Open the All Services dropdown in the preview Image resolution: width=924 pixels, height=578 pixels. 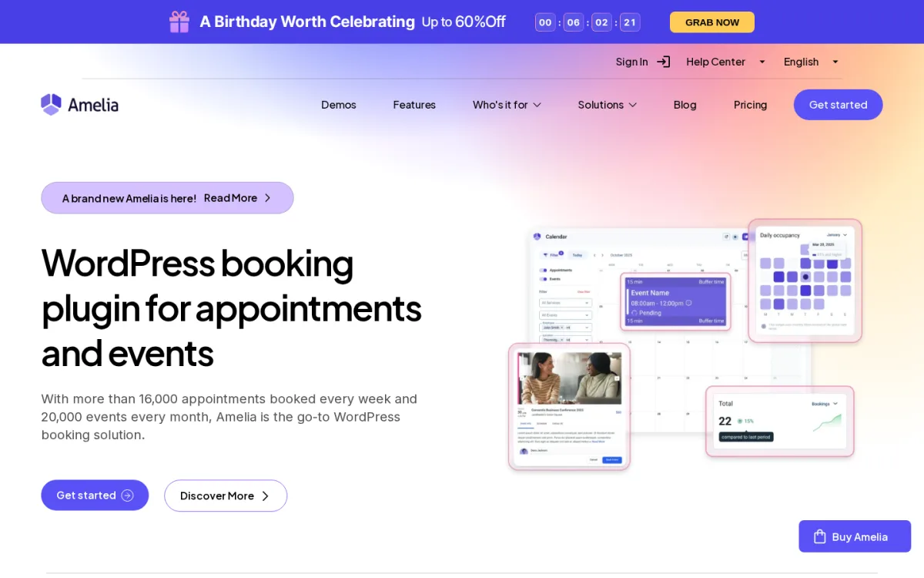(565, 303)
